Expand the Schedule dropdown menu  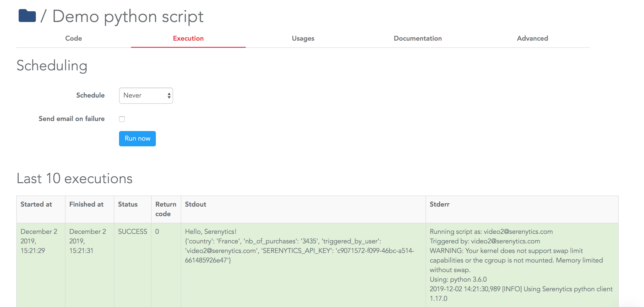point(146,95)
